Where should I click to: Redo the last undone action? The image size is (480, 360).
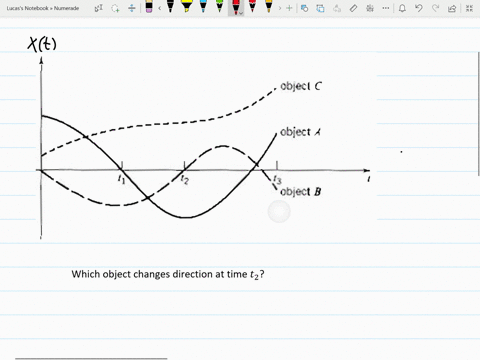pyautogui.click(x=435, y=8)
